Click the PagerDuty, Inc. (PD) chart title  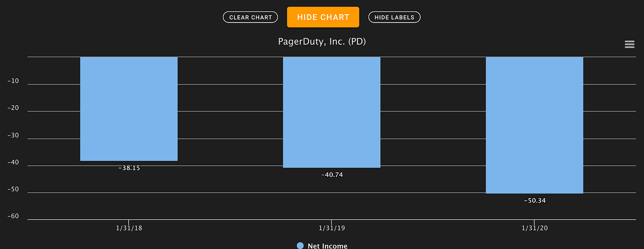pyautogui.click(x=322, y=42)
